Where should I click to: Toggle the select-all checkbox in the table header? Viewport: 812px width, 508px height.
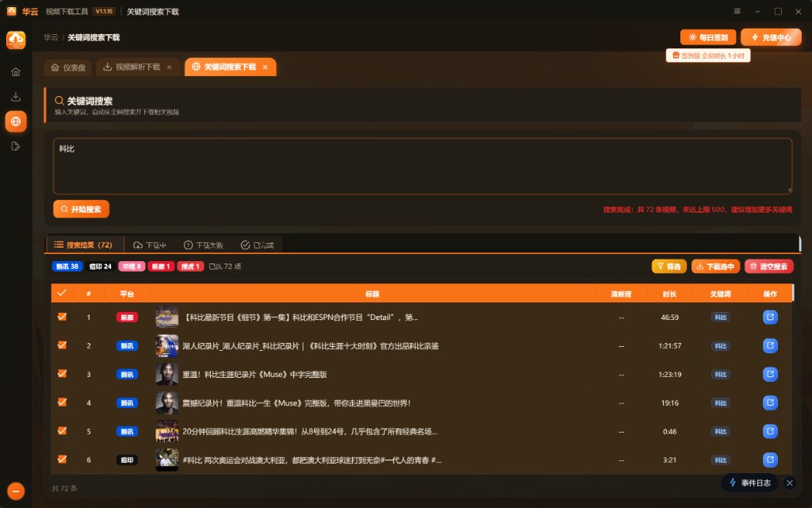tap(62, 293)
